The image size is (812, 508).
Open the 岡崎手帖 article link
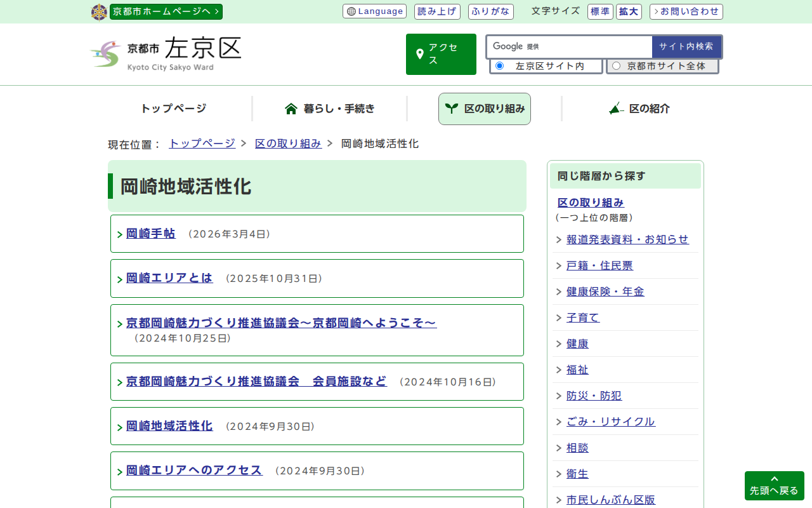tap(151, 234)
